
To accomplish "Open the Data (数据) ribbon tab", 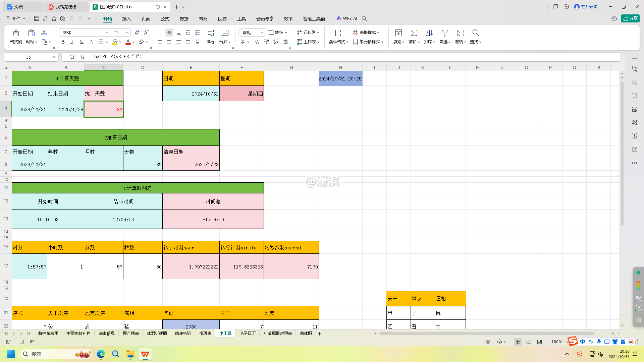I will [184, 19].
